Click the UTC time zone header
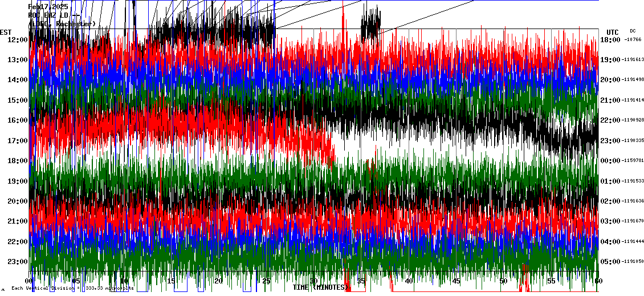 tap(613, 32)
